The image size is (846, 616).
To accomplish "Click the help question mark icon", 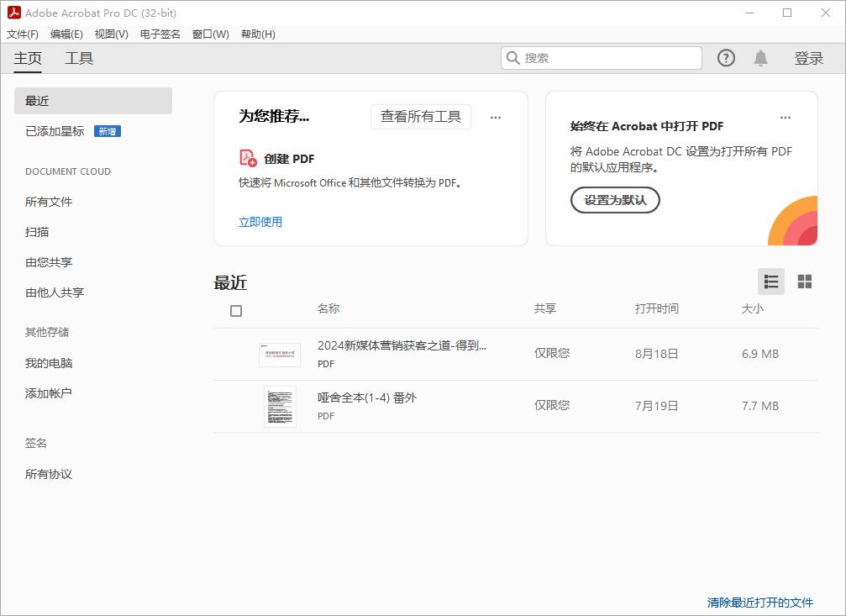I will click(726, 58).
